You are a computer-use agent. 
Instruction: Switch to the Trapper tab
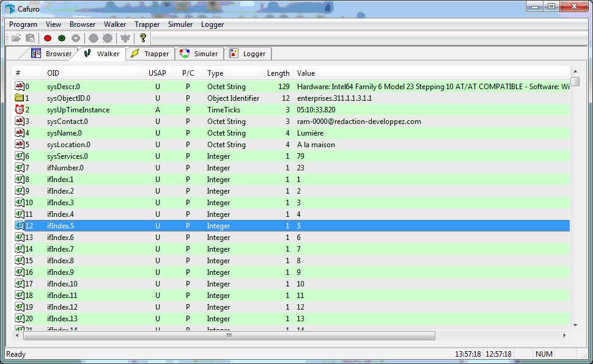(150, 54)
